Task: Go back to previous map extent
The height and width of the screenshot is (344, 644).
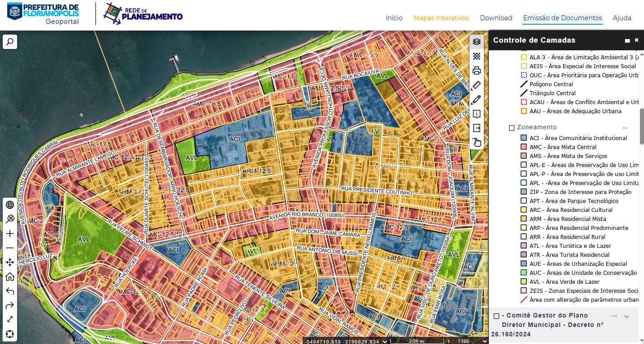Action: (x=10, y=291)
